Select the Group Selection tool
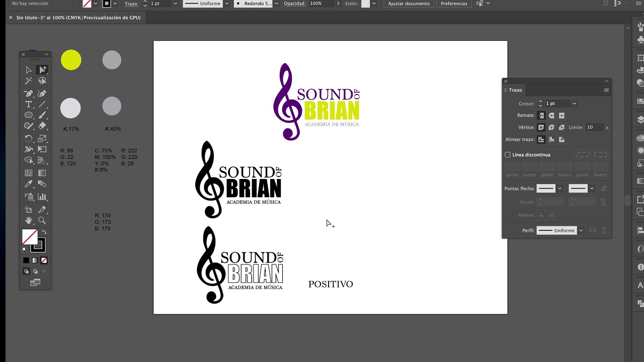Image resolution: width=644 pixels, height=362 pixels. [42, 70]
